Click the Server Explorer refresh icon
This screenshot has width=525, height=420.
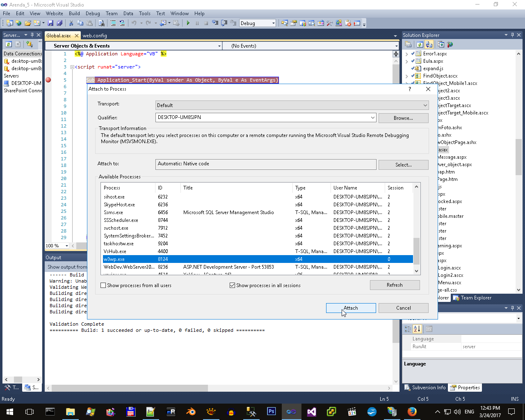(x=8, y=44)
